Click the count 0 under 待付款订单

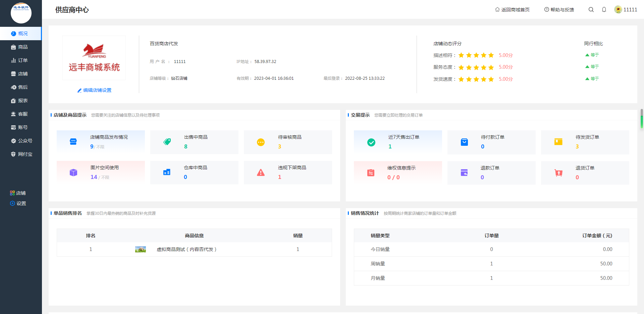483,146
